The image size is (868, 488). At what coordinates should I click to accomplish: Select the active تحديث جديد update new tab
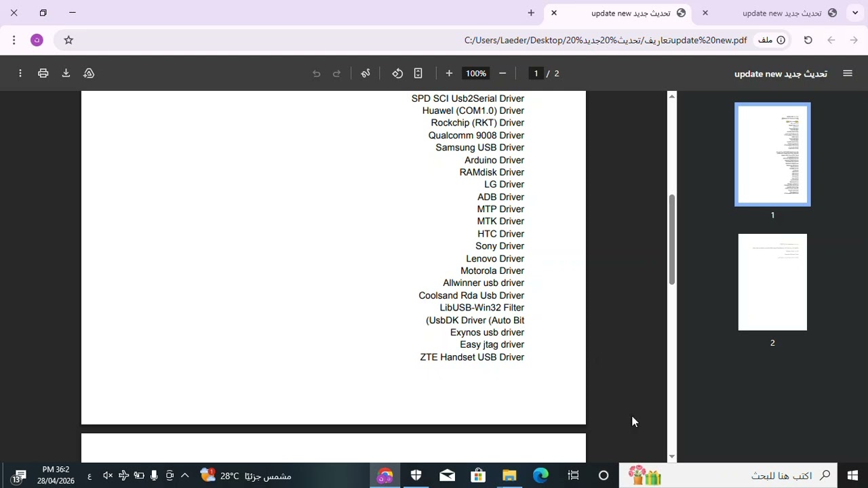[x=631, y=13]
